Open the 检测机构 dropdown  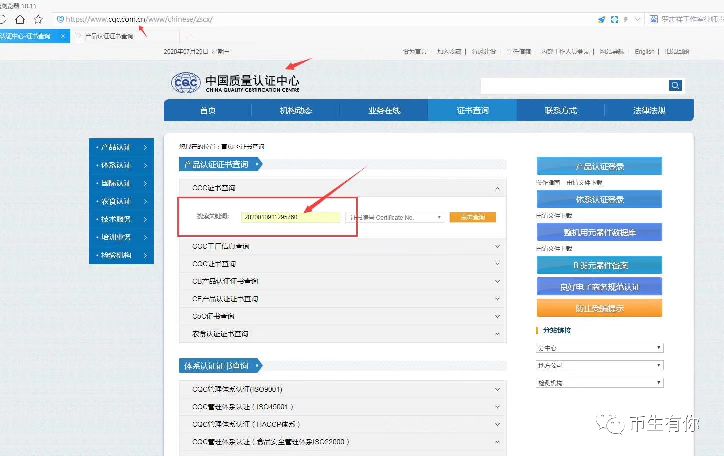pyautogui.click(x=600, y=383)
